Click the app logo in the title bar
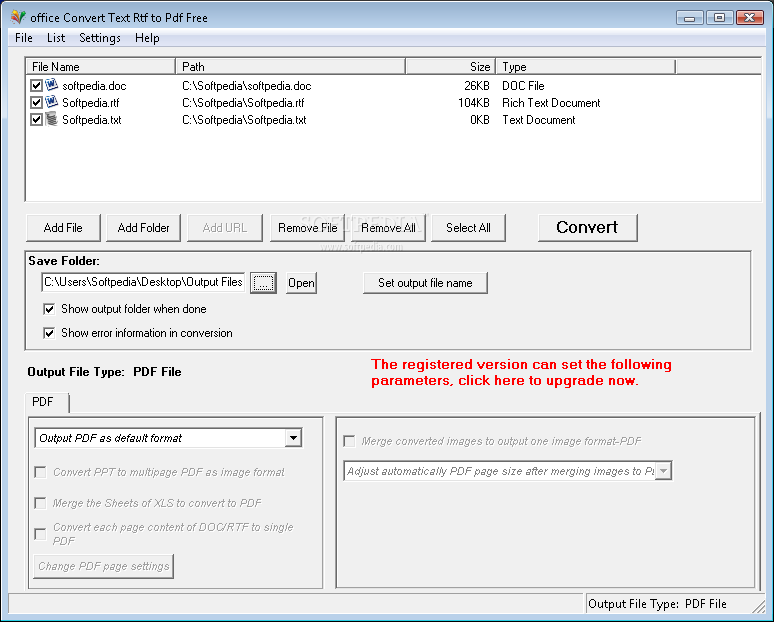Image resolution: width=774 pixels, height=622 pixels. [x=18, y=17]
